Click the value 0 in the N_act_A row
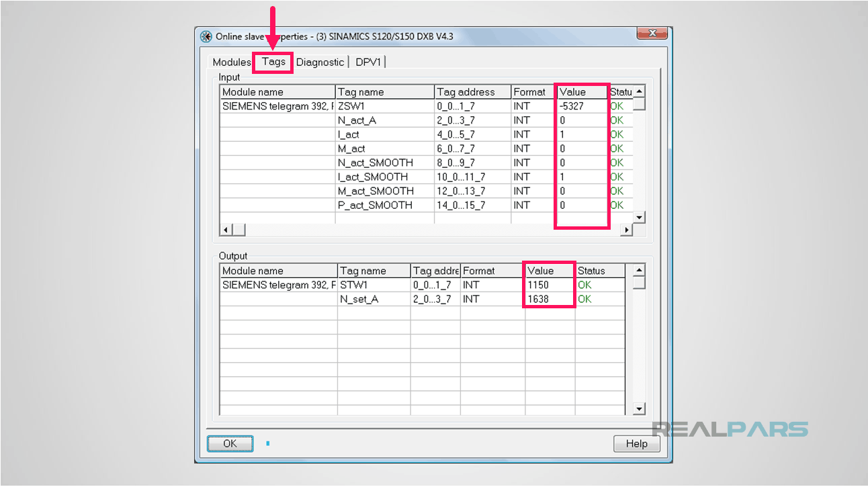 click(x=562, y=120)
